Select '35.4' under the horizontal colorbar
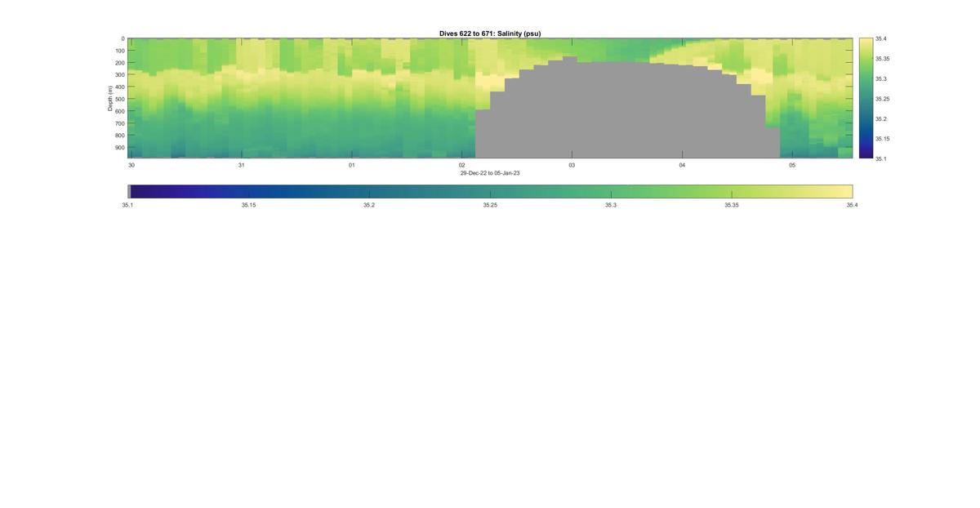980x508 pixels. pos(853,205)
